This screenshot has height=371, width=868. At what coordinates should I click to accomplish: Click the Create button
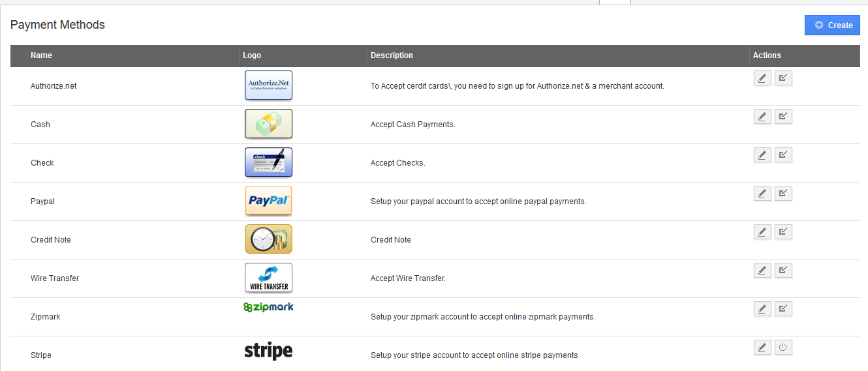point(832,25)
